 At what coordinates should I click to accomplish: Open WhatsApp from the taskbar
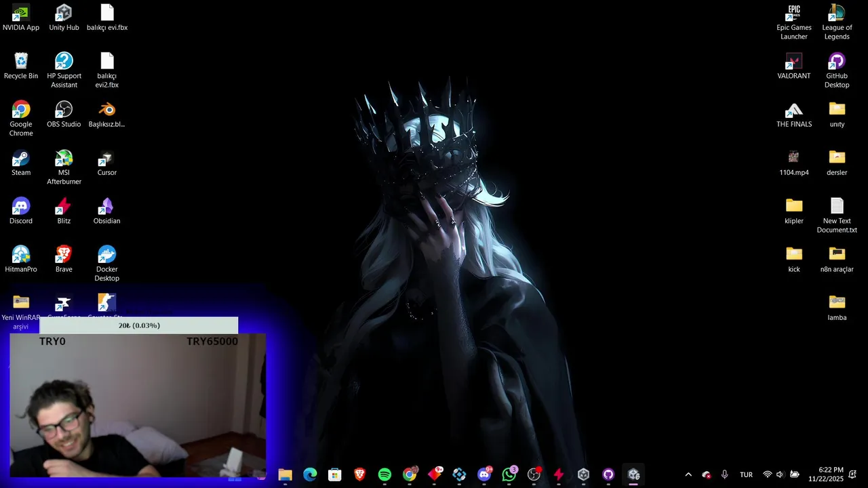509,474
